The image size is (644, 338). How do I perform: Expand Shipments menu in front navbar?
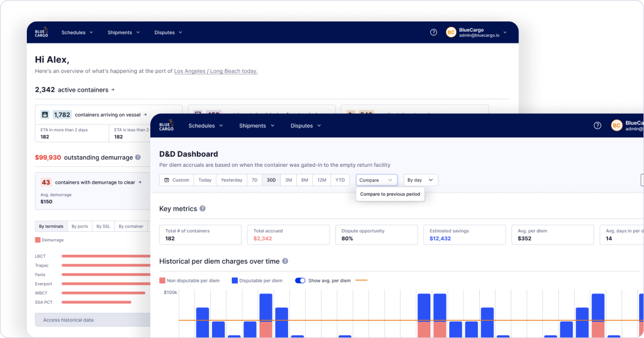coord(257,126)
